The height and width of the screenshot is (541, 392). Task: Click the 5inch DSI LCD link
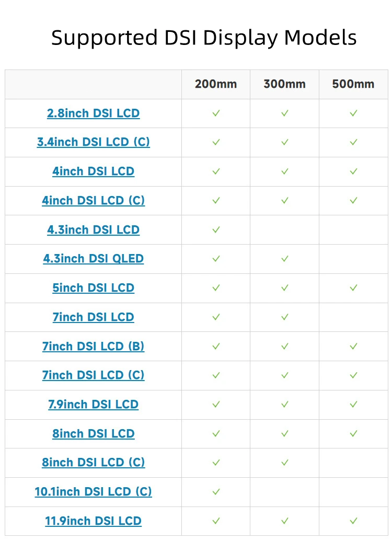pos(93,288)
